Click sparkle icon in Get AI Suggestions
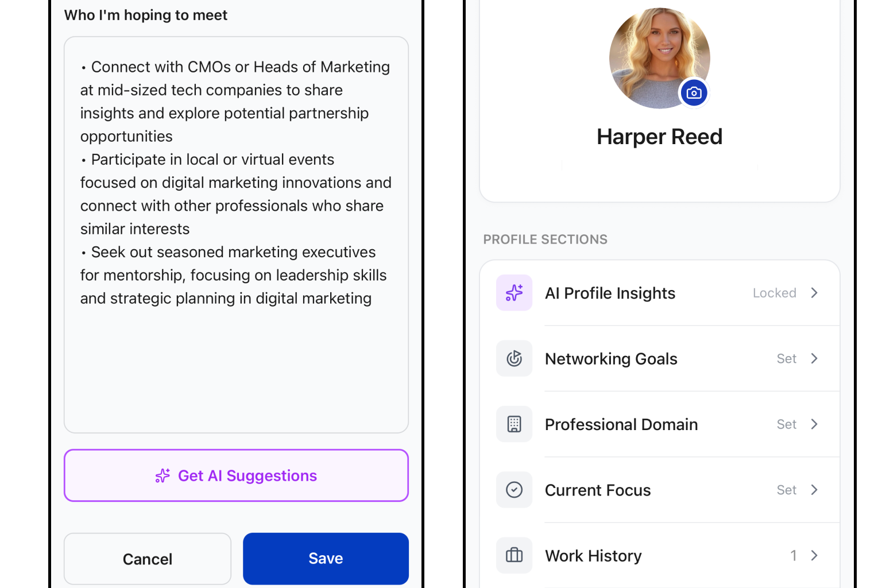Image resolution: width=882 pixels, height=588 pixels. [x=163, y=475]
